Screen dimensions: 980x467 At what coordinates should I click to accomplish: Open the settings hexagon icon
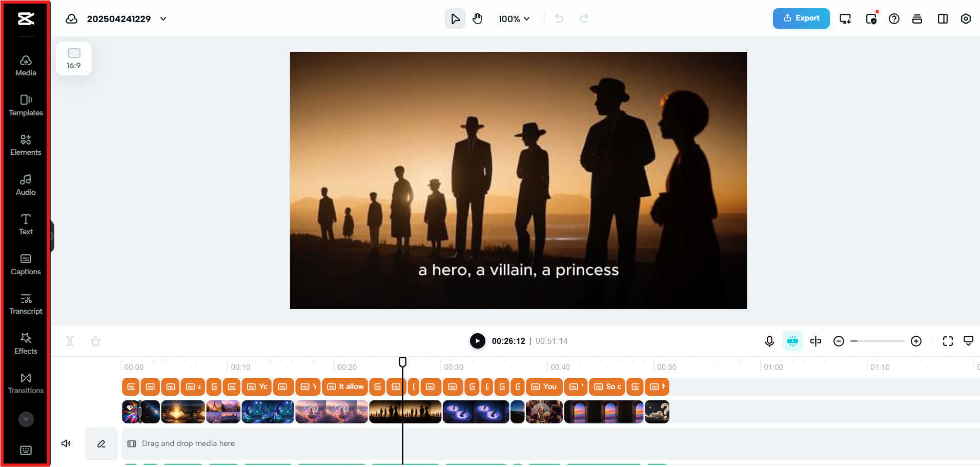click(966, 19)
